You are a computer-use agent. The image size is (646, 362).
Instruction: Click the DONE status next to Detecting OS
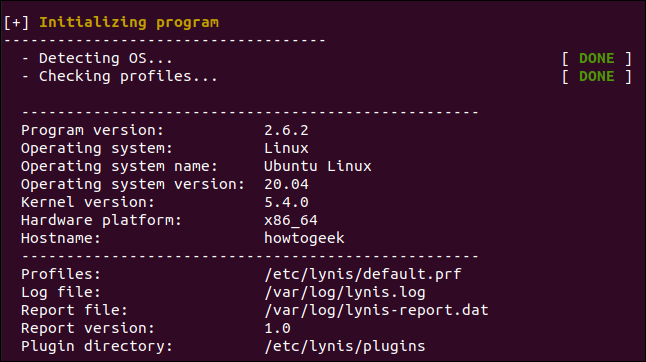(x=597, y=58)
